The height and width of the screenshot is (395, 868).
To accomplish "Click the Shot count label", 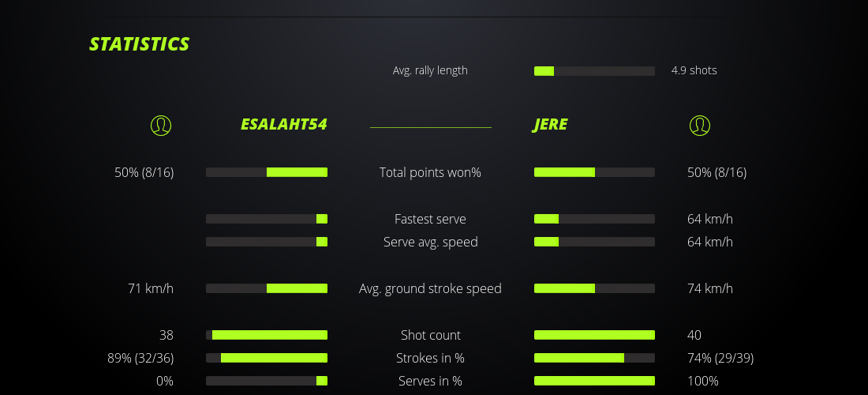I will (x=430, y=335).
